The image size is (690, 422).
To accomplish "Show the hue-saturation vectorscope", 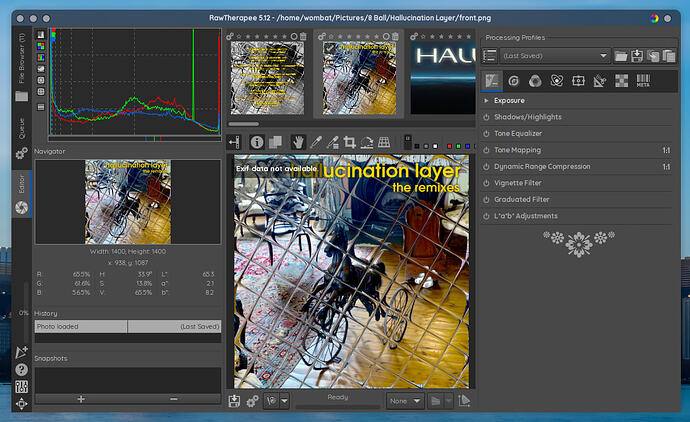I will [40, 80].
